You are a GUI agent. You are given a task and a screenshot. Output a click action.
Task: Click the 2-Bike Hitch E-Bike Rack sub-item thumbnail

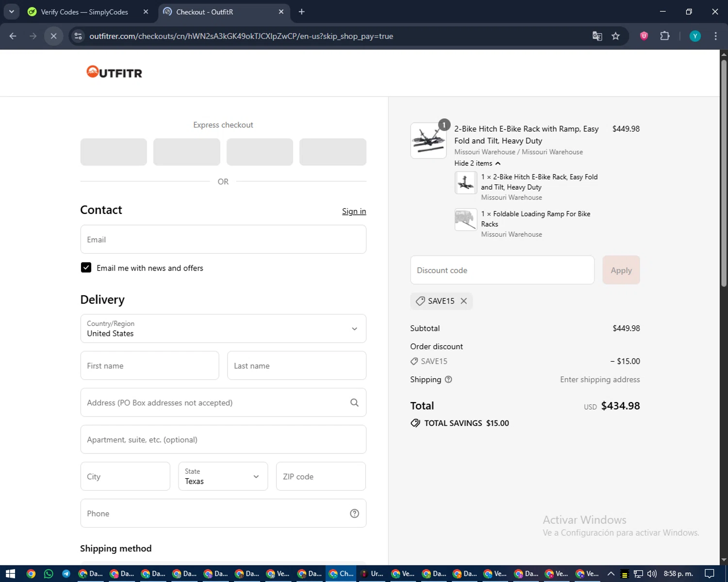click(x=465, y=183)
